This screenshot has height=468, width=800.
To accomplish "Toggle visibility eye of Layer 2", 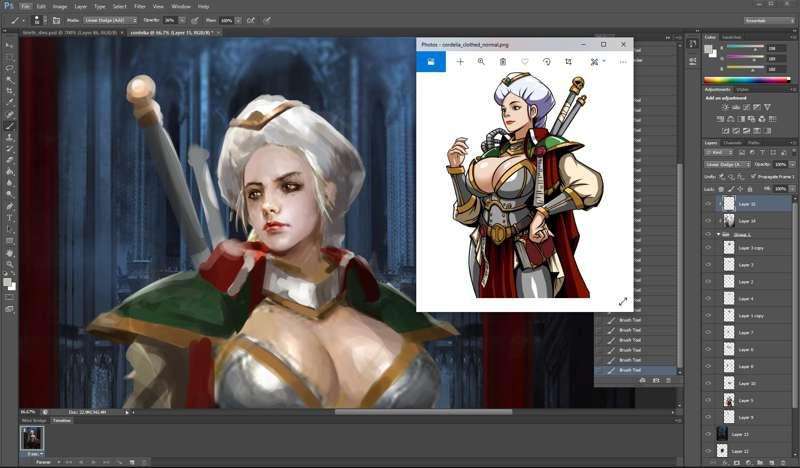I will [708, 282].
